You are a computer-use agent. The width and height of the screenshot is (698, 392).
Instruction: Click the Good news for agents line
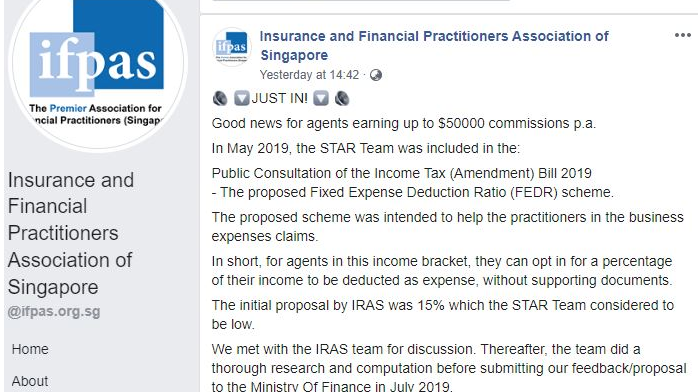click(404, 123)
